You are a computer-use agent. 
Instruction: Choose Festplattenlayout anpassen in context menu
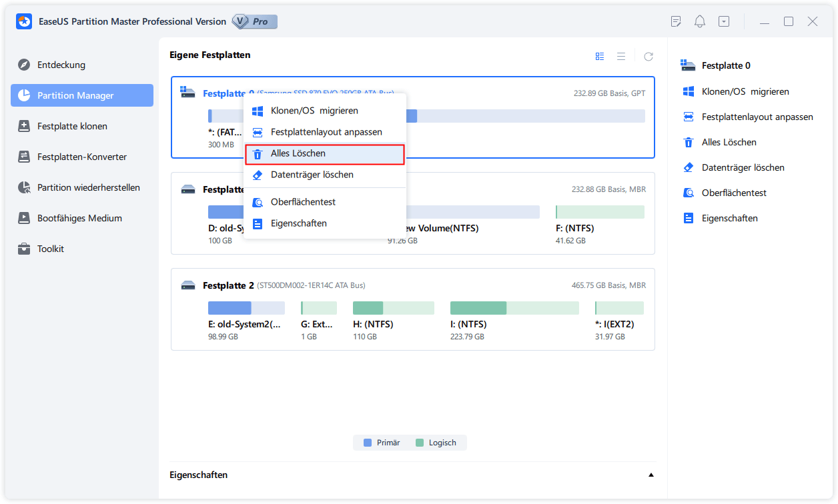point(325,132)
